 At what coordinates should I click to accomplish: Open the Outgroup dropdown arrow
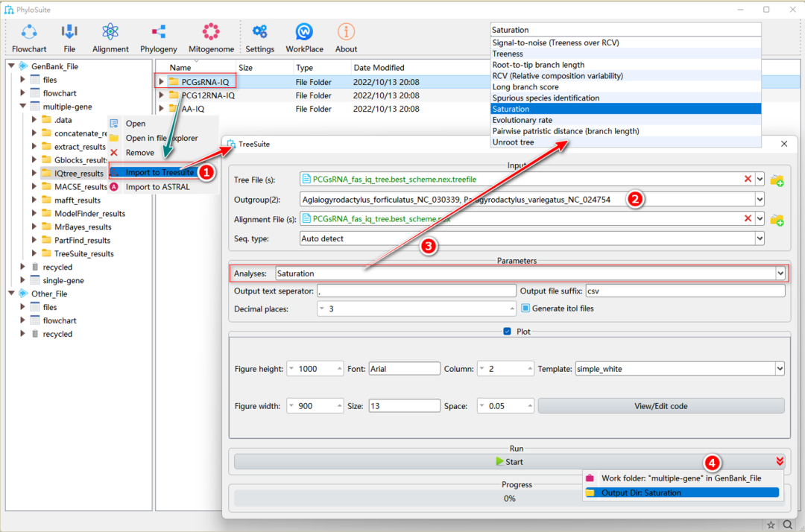click(760, 200)
